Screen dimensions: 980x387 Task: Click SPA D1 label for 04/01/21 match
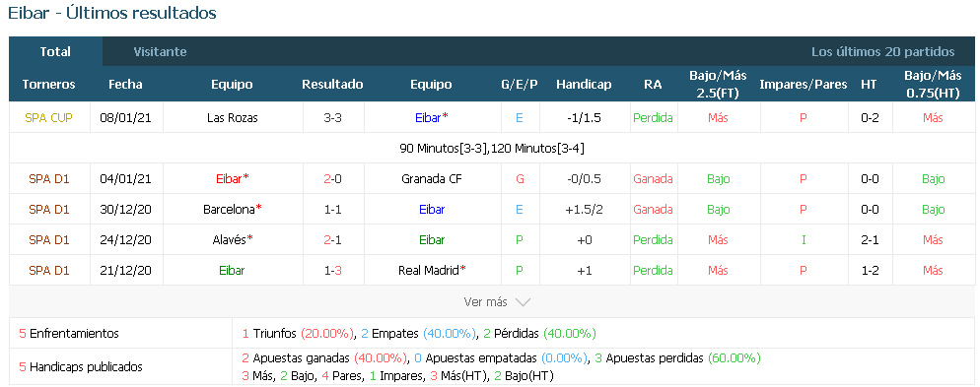(48, 178)
